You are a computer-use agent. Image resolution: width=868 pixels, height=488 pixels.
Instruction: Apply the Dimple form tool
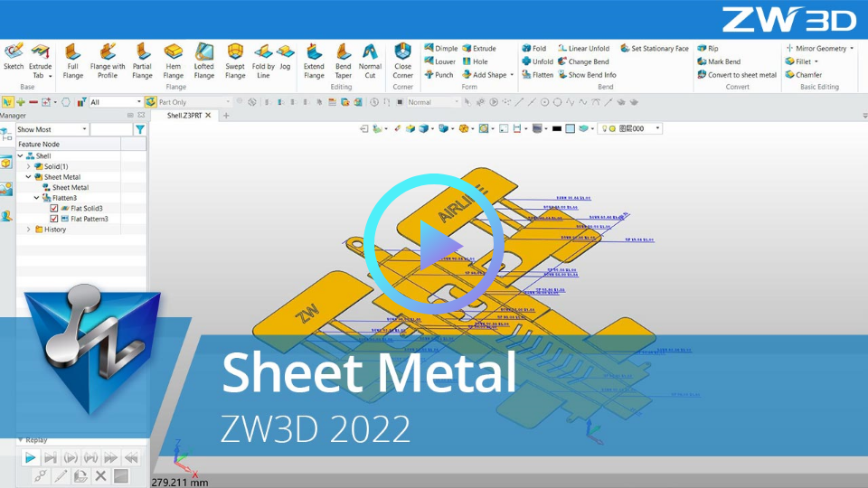[440, 48]
